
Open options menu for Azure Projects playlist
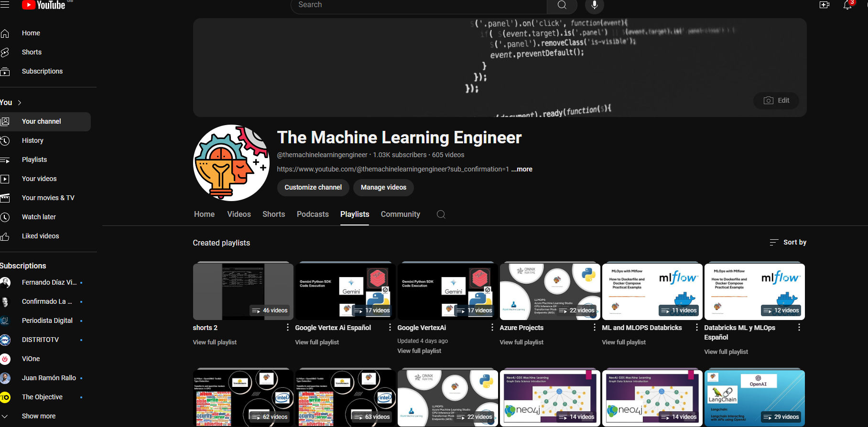pyautogui.click(x=594, y=327)
